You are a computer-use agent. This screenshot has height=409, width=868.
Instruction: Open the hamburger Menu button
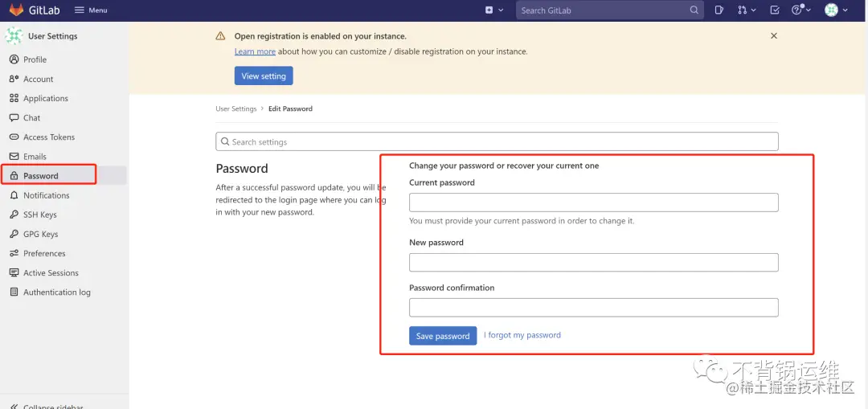(x=91, y=10)
